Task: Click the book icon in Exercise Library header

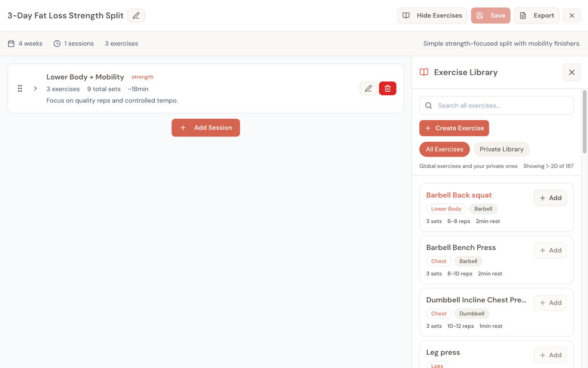Action: [x=423, y=72]
